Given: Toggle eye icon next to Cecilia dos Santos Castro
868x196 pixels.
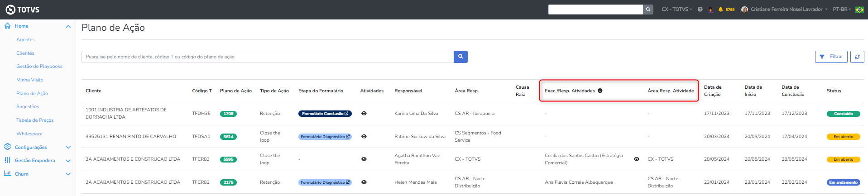Looking at the screenshot, I should coord(637,159).
